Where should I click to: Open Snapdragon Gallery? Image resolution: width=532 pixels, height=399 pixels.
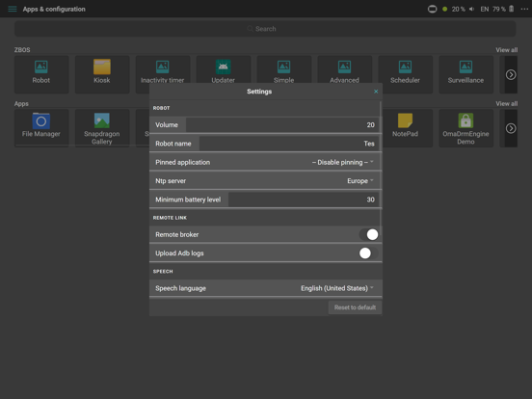coord(102,128)
